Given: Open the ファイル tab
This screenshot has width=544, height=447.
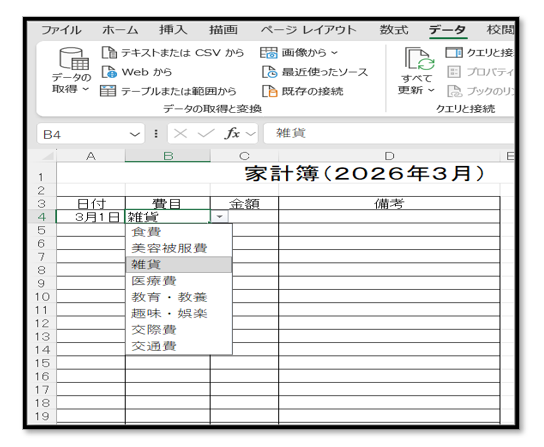Looking at the screenshot, I should pyautogui.click(x=61, y=30).
